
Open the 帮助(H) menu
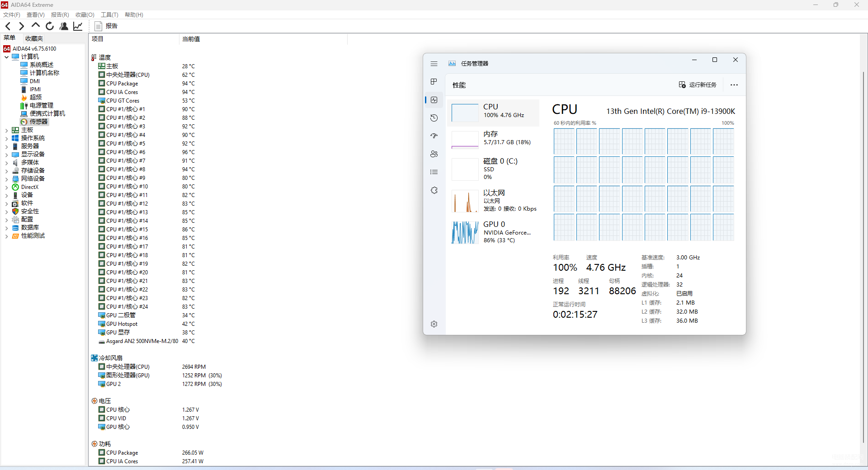[134, 15]
